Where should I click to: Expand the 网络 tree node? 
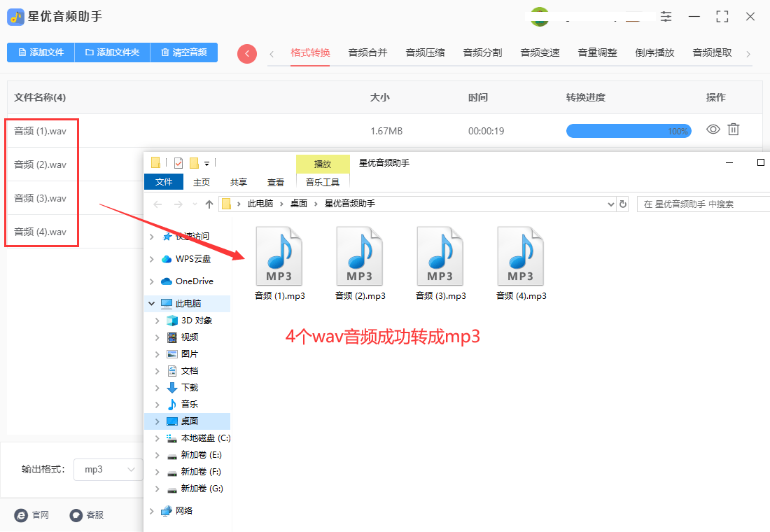(152, 511)
